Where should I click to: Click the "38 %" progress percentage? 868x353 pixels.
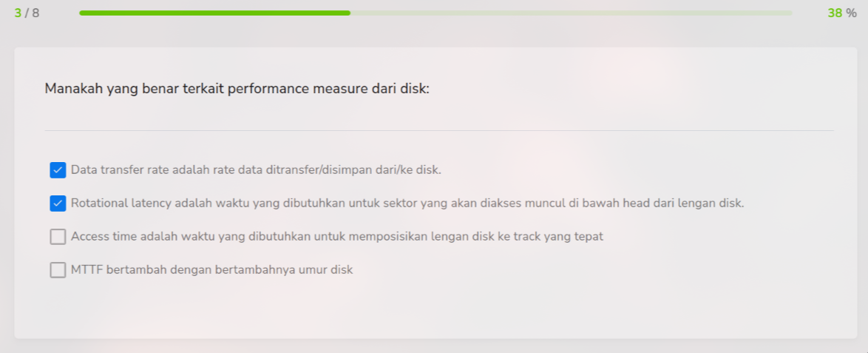click(x=841, y=13)
